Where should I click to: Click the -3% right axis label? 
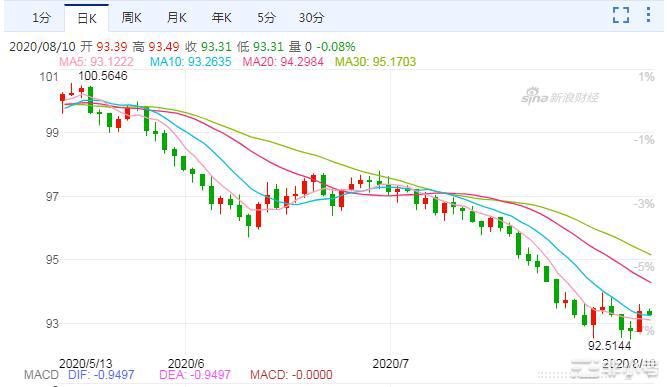(644, 204)
